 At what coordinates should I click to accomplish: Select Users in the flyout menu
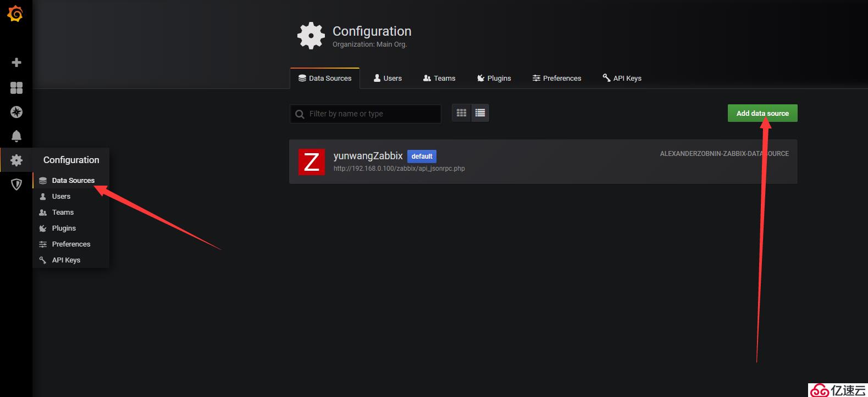point(71,196)
